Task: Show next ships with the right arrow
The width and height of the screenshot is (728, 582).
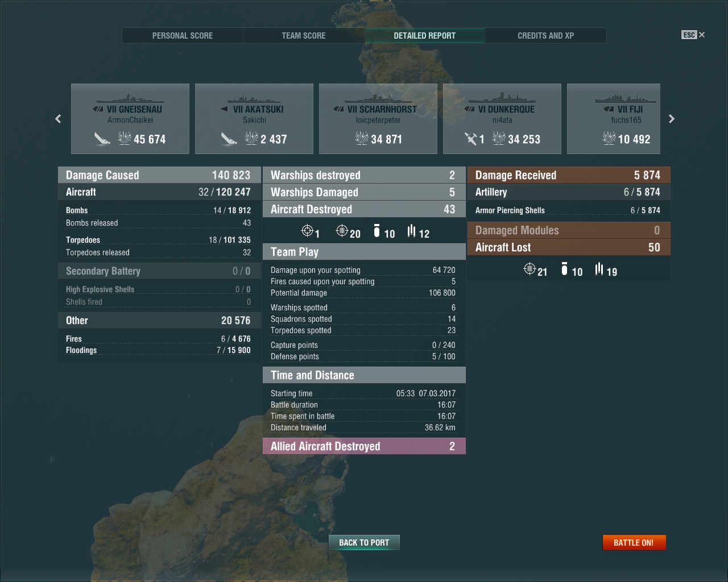Action: click(672, 119)
